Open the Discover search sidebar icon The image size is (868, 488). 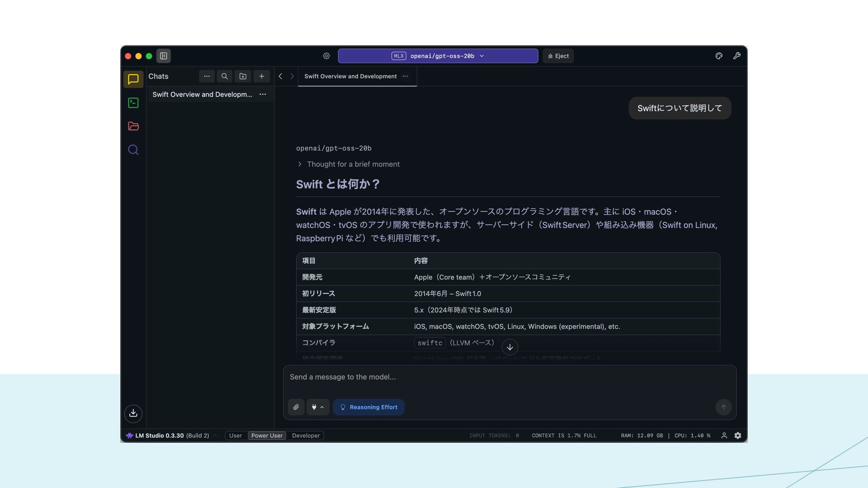(x=133, y=150)
